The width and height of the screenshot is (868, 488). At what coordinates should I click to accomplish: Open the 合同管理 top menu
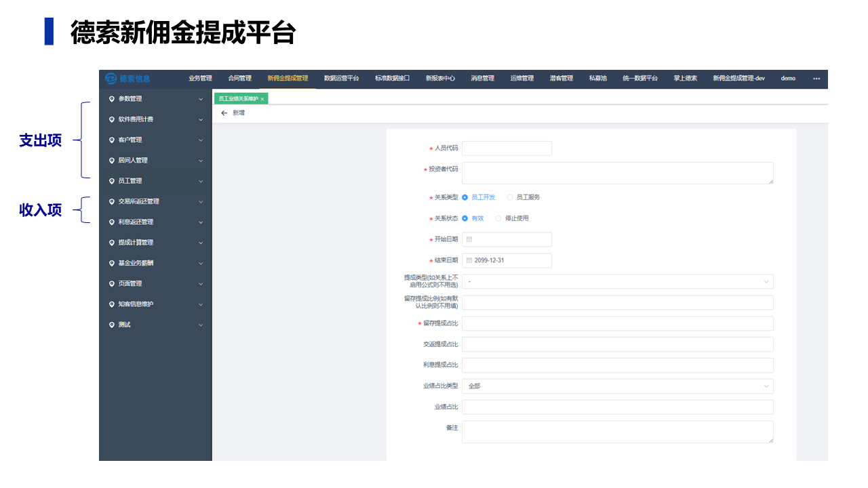[x=240, y=79]
